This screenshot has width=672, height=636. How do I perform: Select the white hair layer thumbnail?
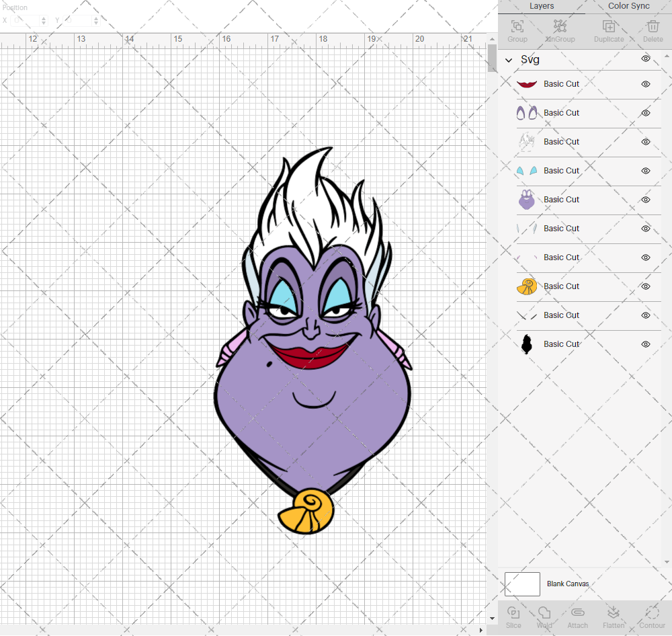(527, 142)
